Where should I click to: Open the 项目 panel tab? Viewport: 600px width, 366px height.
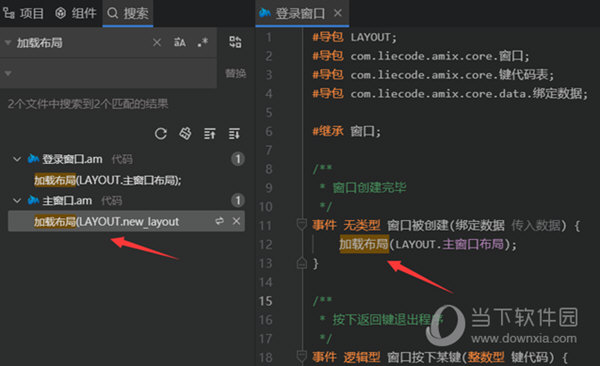[x=23, y=13]
